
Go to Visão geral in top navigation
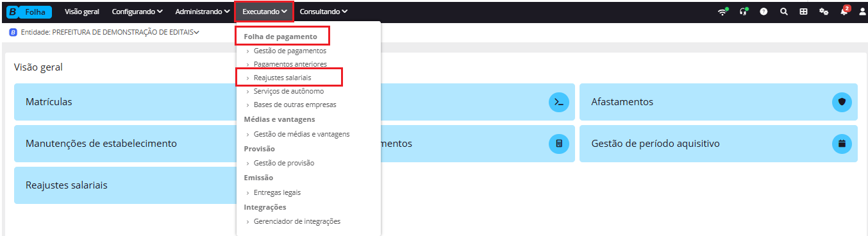tap(82, 12)
